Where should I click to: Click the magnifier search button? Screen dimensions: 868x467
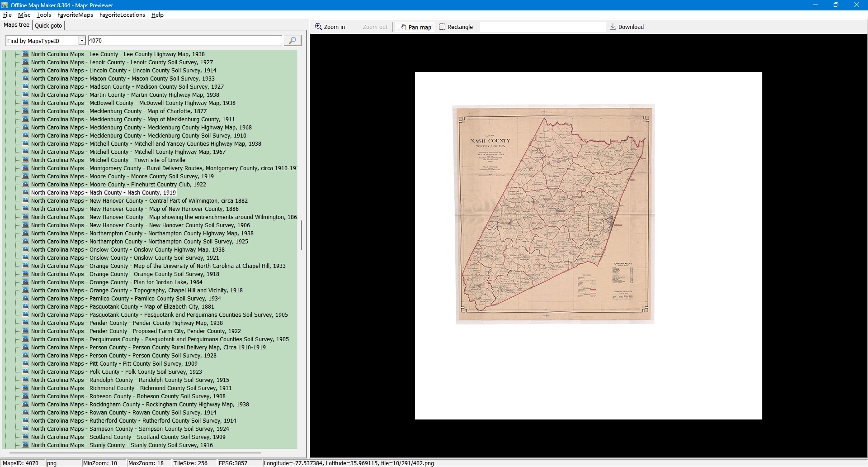pyautogui.click(x=292, y=41)
